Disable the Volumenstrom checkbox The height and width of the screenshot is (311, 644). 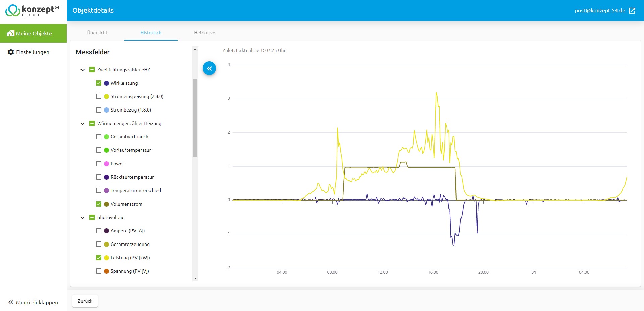point(99,204)
